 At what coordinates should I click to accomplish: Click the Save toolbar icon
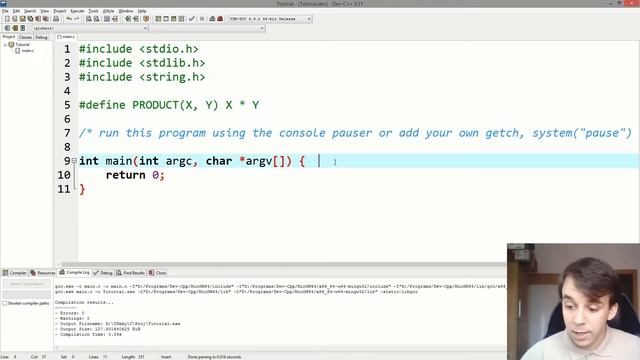[22, 19]
